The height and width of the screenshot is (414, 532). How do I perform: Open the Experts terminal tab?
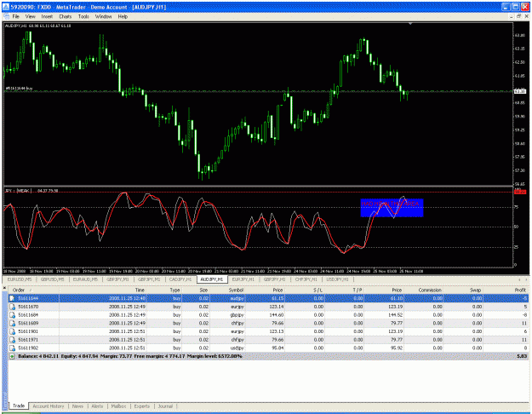click(142, 406)
